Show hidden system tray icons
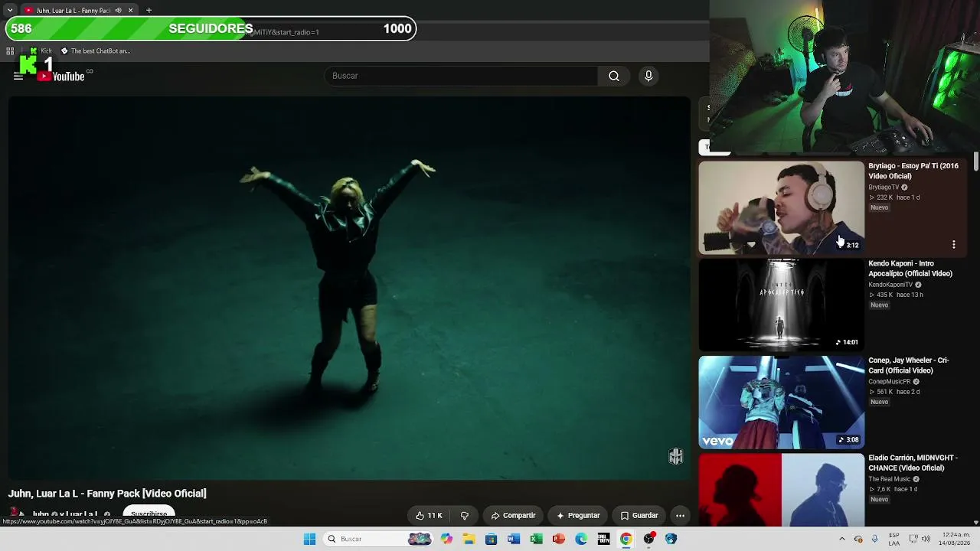The height and width of the screenshot is (551, 980). click(842, 540)
